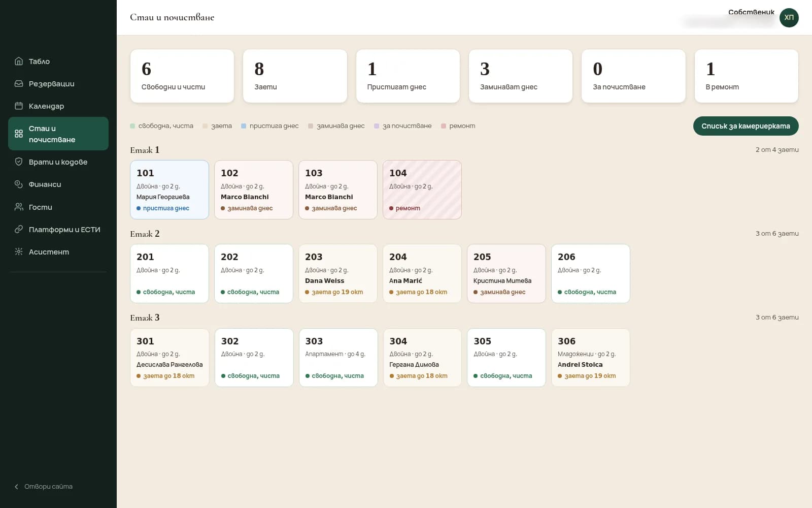Open room 102 card

(x=254, y=190)
